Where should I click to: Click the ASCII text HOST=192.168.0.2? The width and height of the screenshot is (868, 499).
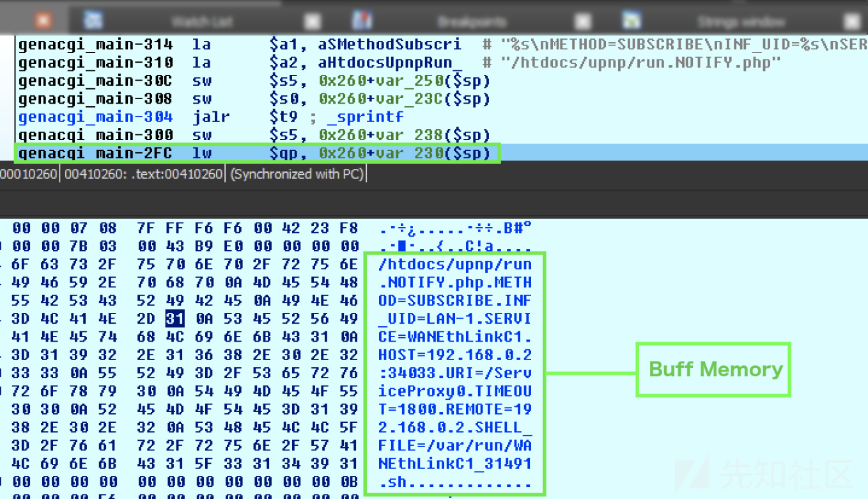tap(454, 354)
